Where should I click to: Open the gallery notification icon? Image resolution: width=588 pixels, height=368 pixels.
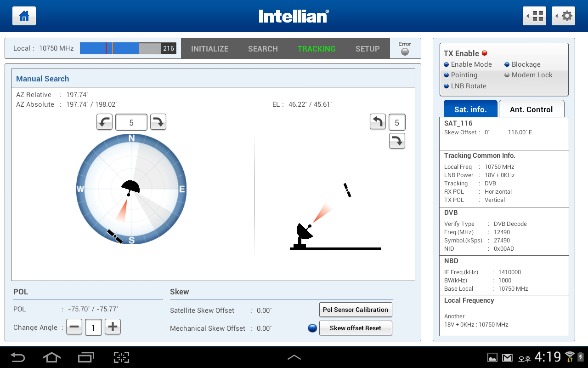(492, 358)
